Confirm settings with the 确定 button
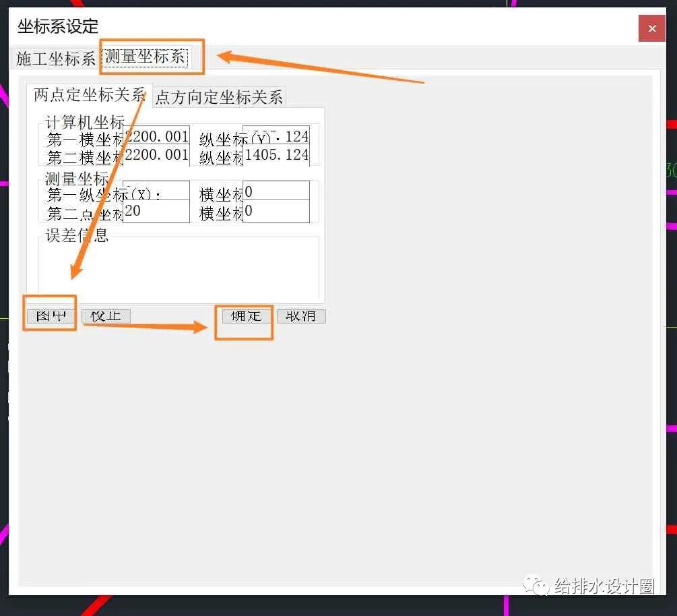 click(243, 316)
